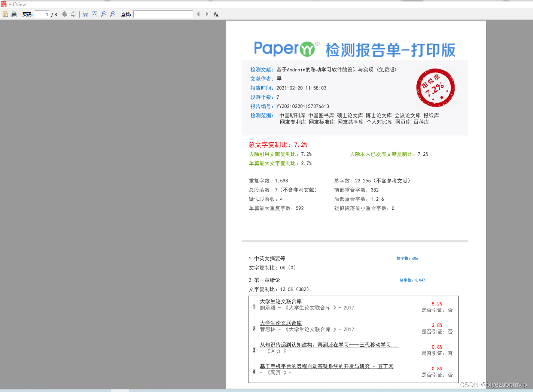Fit the whole page in the window
The image size is (533, 392).
(94, 14)
